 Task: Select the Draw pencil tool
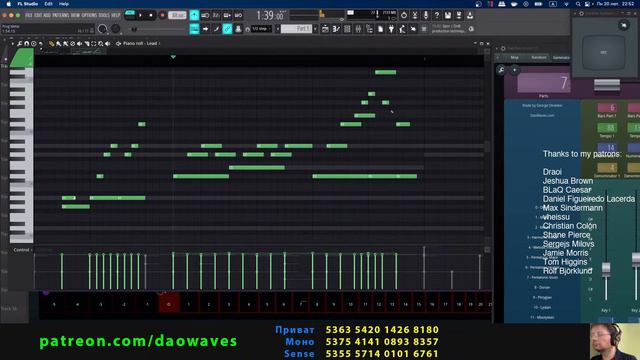(x=51, y=43)
